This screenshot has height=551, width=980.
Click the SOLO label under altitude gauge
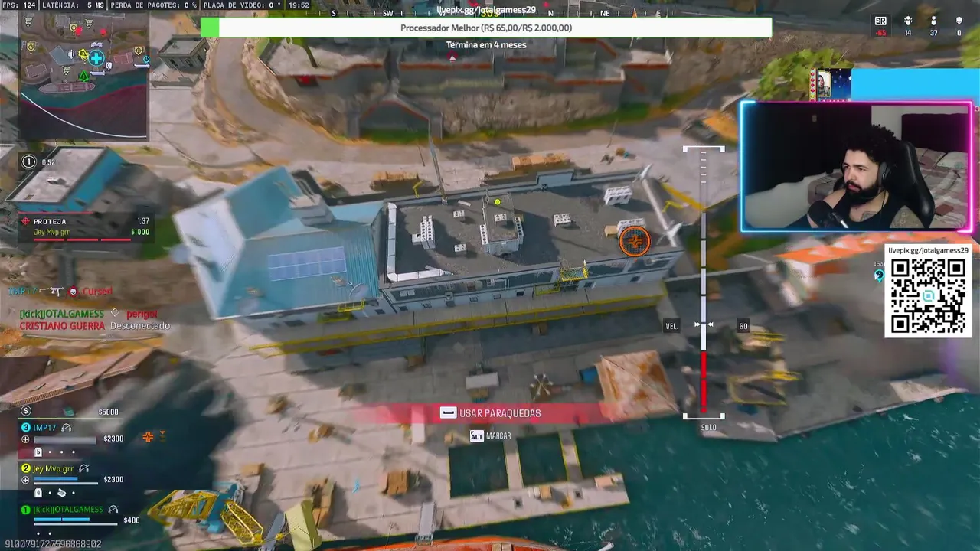(x=709, y=427)
